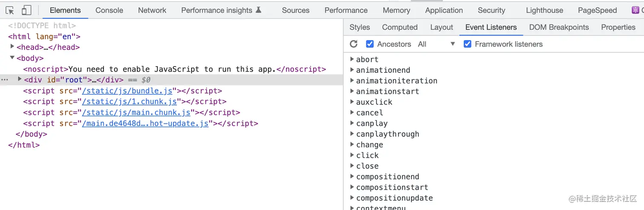The height and width of the screenshot is (210, 644).
Task: Expand the animationend event listeners
Action: pos(352,70)
